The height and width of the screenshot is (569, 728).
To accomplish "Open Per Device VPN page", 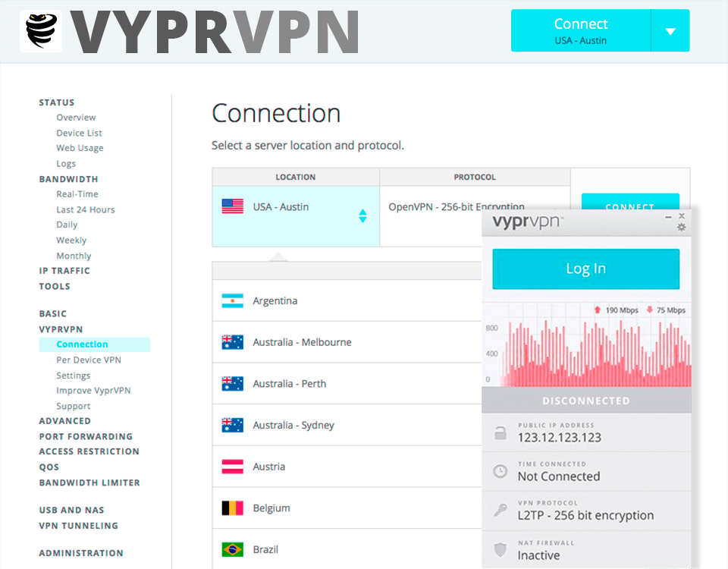I will 89,360.
